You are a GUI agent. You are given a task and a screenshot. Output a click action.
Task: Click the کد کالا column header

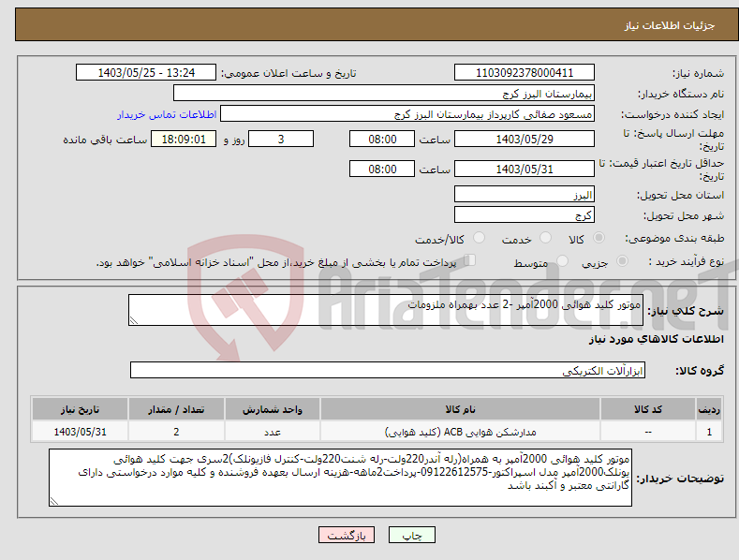point(648,409)
